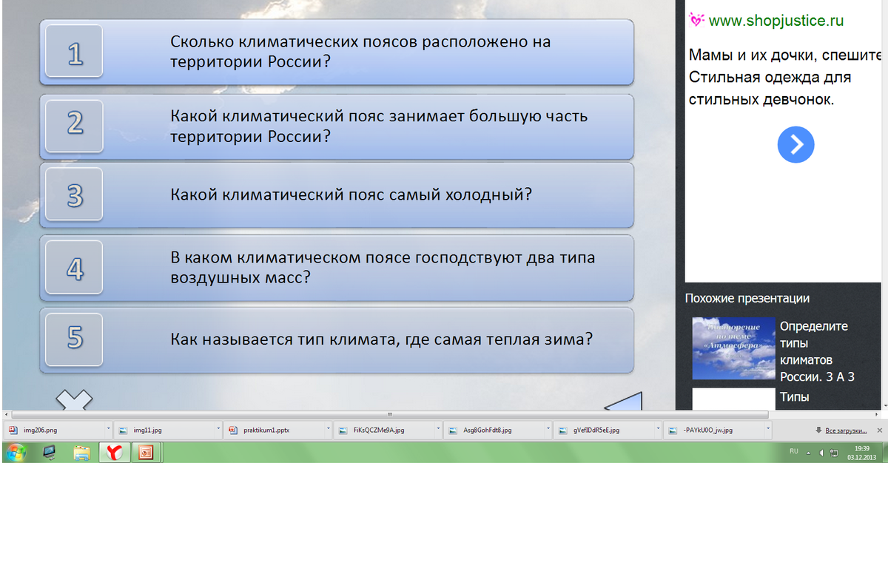Click ad text 'Стильная одежда для стильных девчонок'
888x588 pixels.
[770, 87]
